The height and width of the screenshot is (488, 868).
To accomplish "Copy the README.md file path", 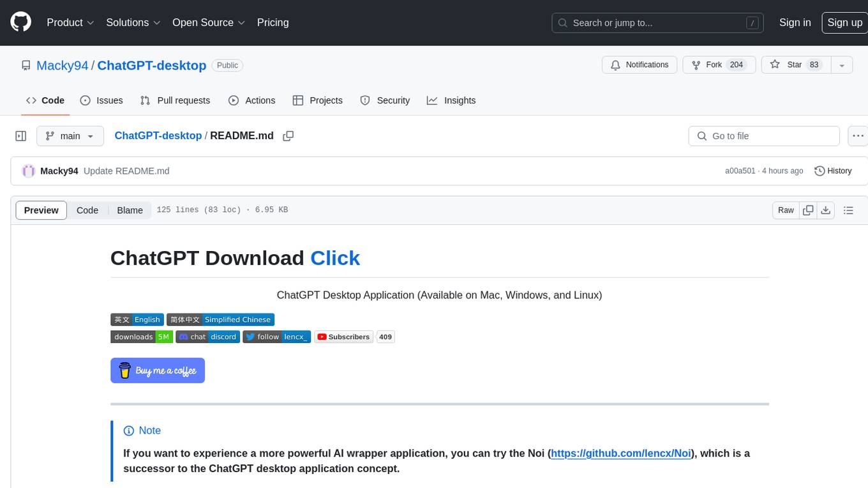I will click(x=288, y=135).
